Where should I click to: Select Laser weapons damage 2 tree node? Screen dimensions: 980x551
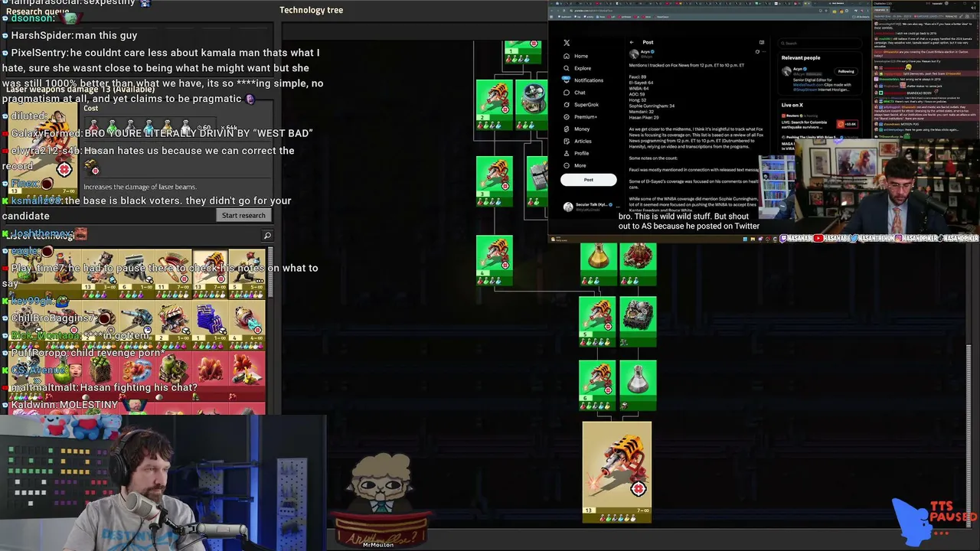coord(494,103)
